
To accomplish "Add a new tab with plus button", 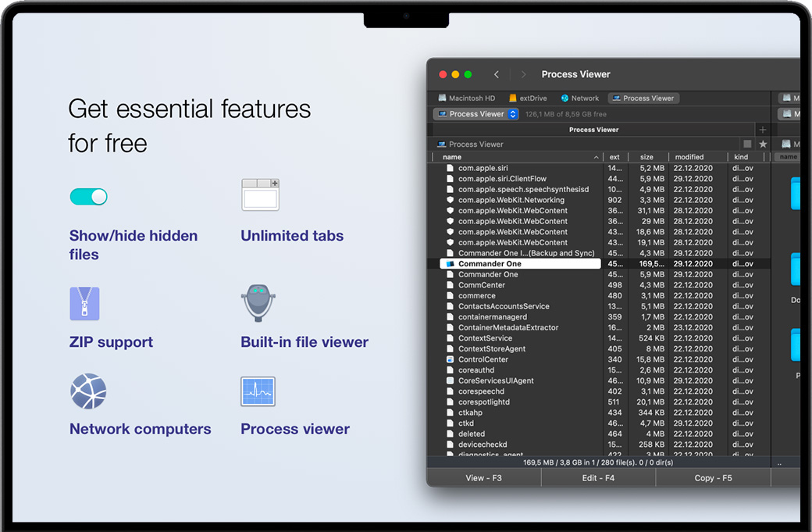I will 763,130.
